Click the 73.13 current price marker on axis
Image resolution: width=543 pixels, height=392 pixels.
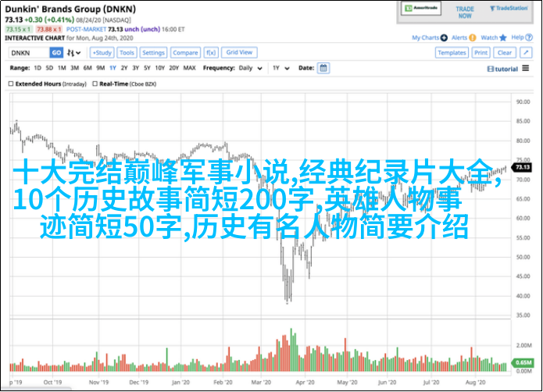pos(522,167)
